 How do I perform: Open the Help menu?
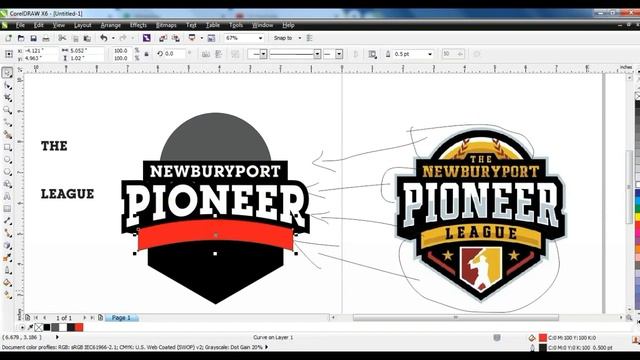288,25
